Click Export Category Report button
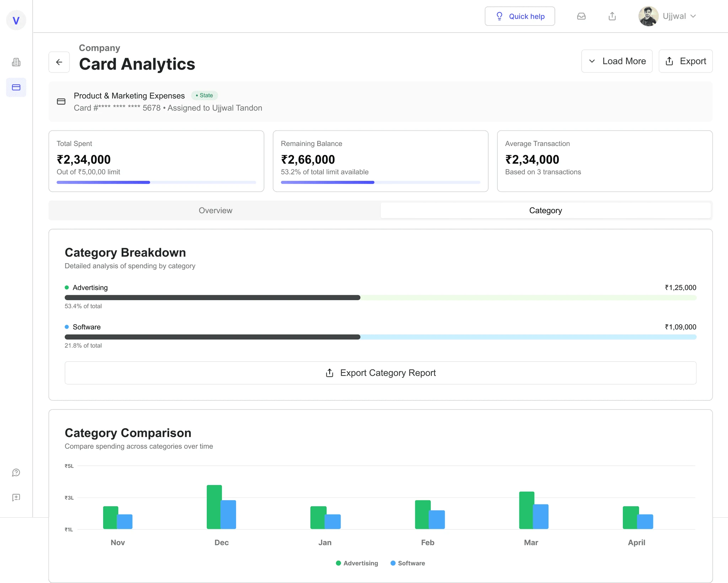 (x=380, y=373)
